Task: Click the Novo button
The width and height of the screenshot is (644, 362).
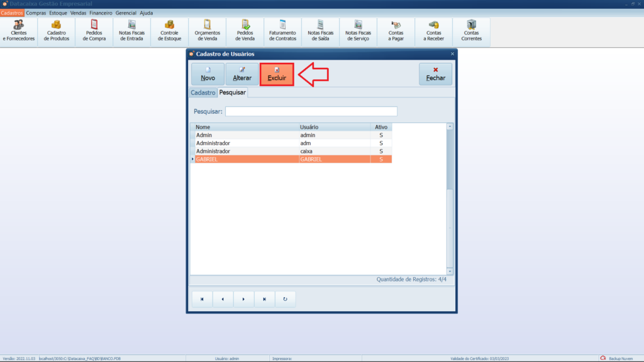Action: click(x=208, y=74)
